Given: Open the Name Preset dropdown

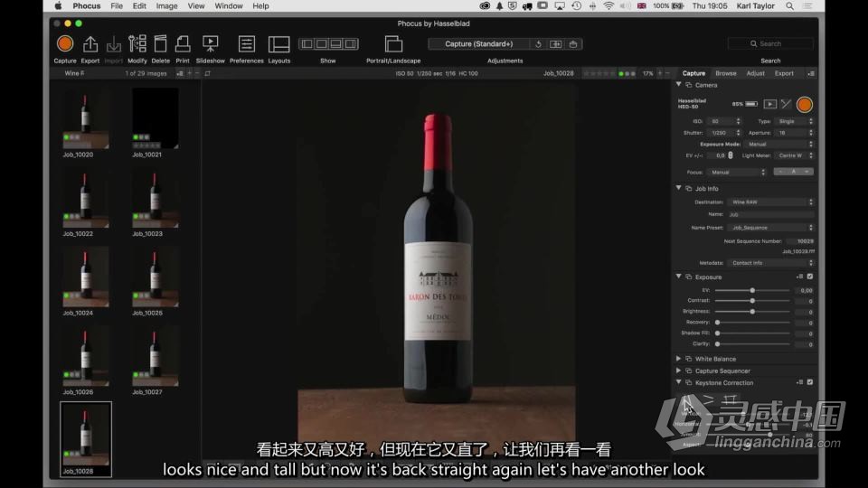Looking at the screenshot, I should pos(771,228).
